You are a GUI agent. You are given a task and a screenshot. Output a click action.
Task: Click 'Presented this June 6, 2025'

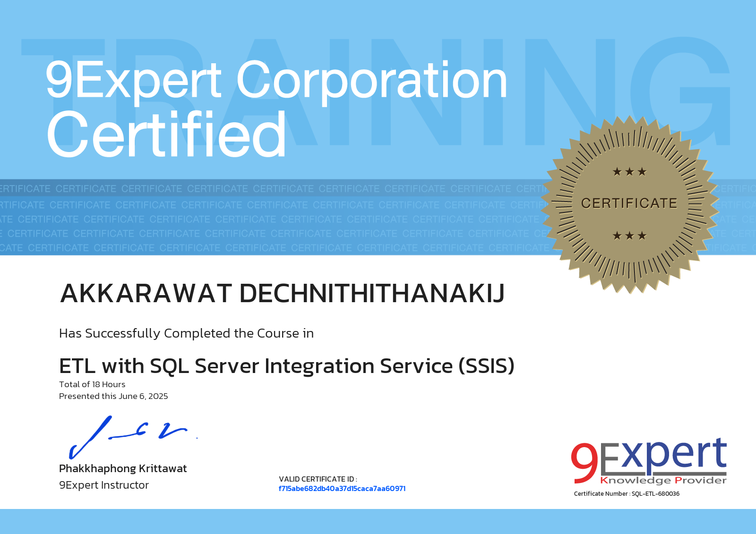pyautogui.click(x=113, y=396)
